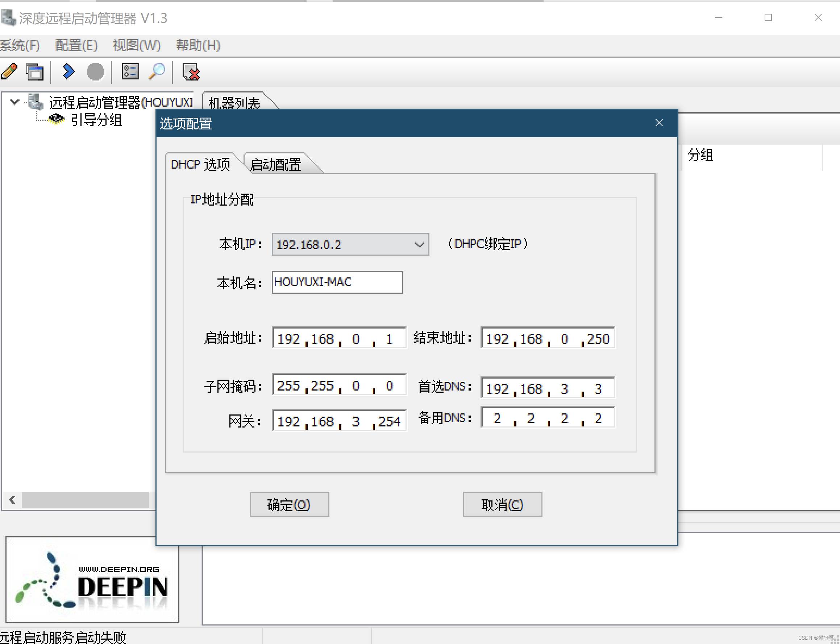Collapse the 远程启动管理器 tree root
The height and width of the screenshot is (644, 840).
pyautogui.click(x=15, y=102)
